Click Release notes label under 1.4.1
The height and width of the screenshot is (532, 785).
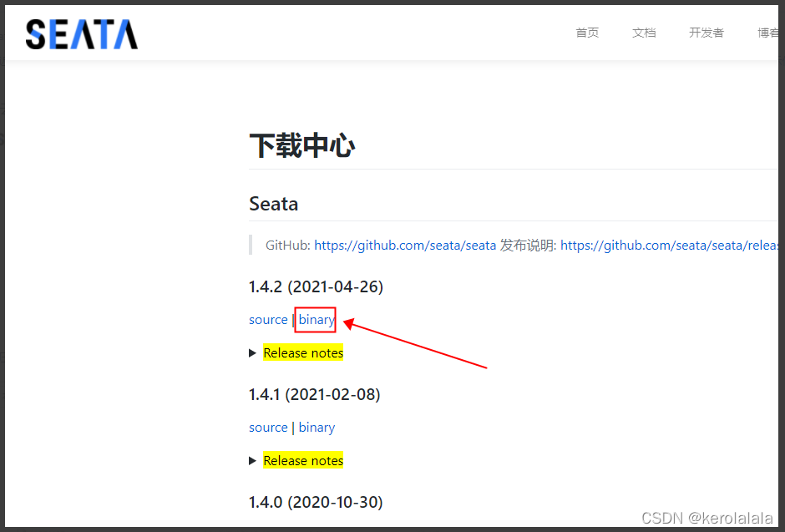coord(303,460)
